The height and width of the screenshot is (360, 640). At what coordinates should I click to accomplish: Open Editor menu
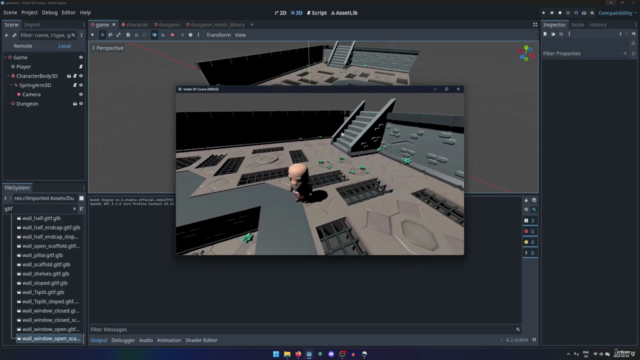69,13
